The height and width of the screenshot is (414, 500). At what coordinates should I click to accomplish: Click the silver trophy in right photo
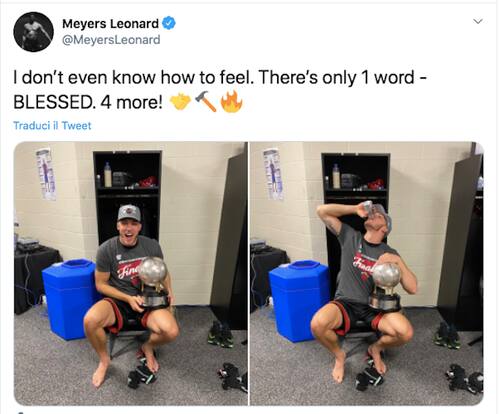click(x=385, y=287)
